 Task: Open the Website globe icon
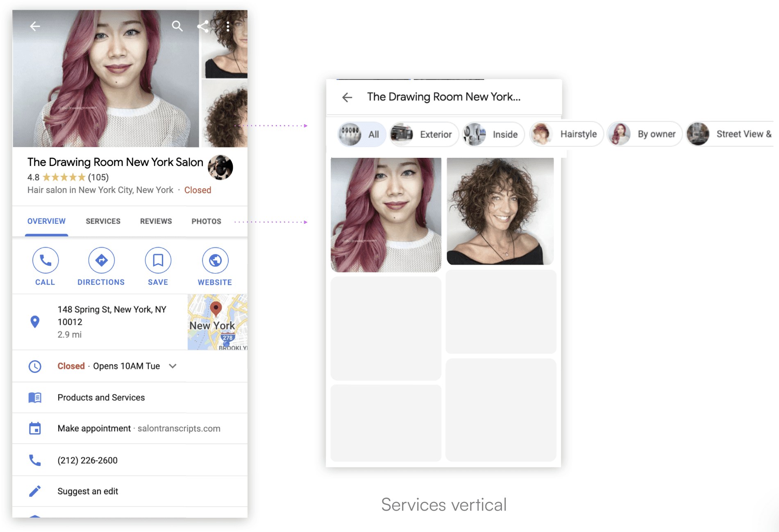(215, 260)
